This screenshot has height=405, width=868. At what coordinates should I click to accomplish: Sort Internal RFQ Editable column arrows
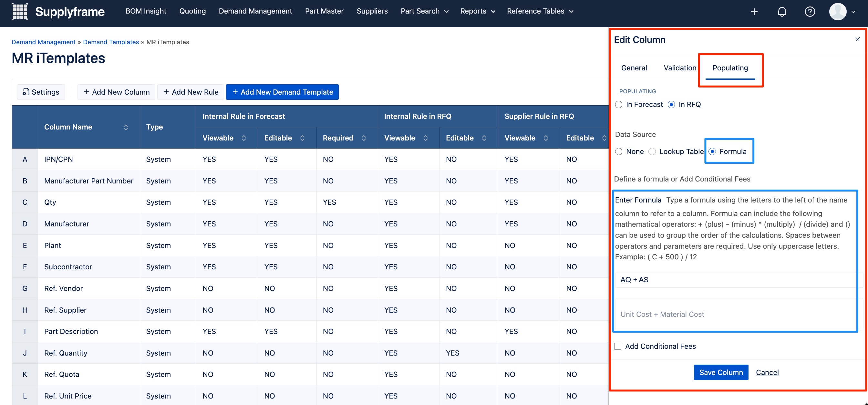tap(484, 138)
